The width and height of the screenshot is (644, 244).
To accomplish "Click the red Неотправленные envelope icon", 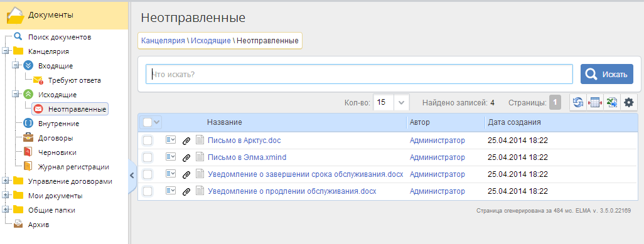I will (x=38, y=109).
